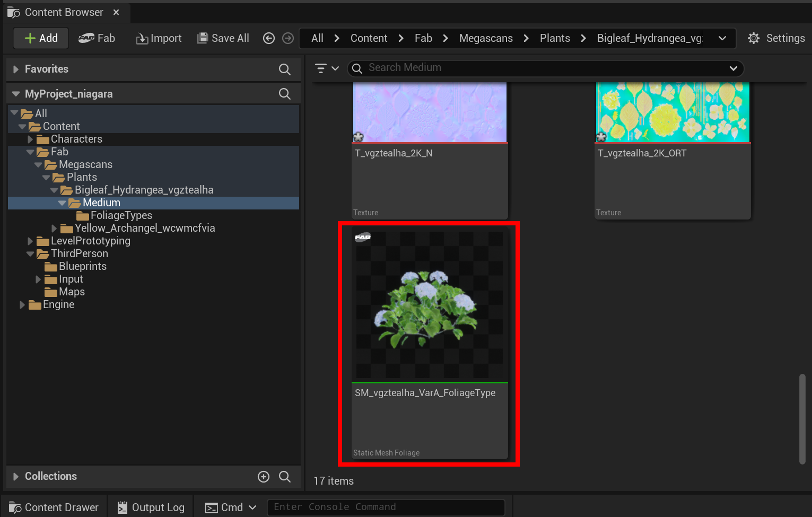Open the Settings menu
Image resolution: width=812 pixels, height=517 pixels.
pyautogui.click(x=776, y=38)
